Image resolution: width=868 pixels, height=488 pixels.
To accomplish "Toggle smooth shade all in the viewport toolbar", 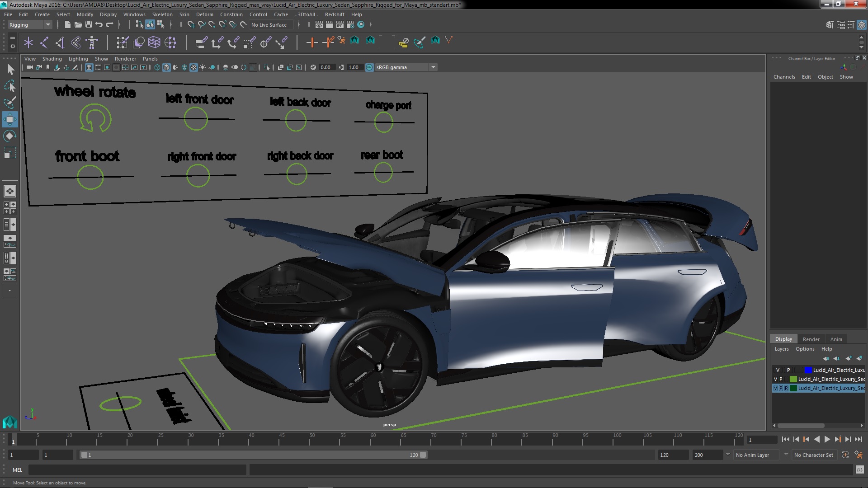I will pos(166,67).
